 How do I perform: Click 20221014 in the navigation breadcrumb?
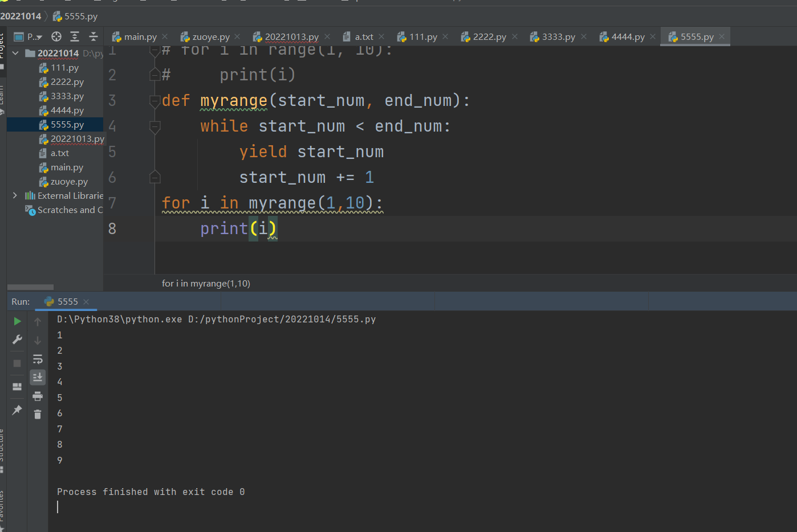[21, 16]
